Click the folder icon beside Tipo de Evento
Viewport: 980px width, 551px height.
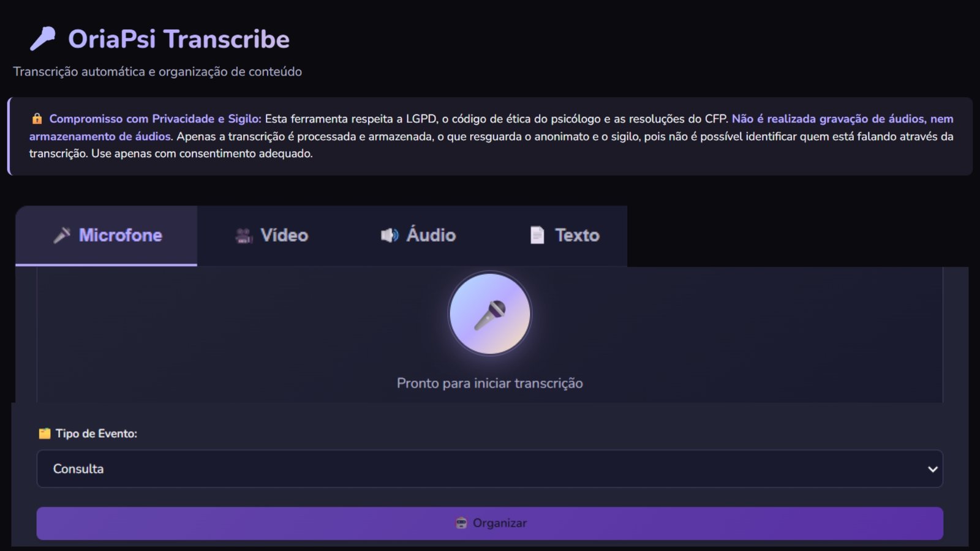tap(45, 433)
